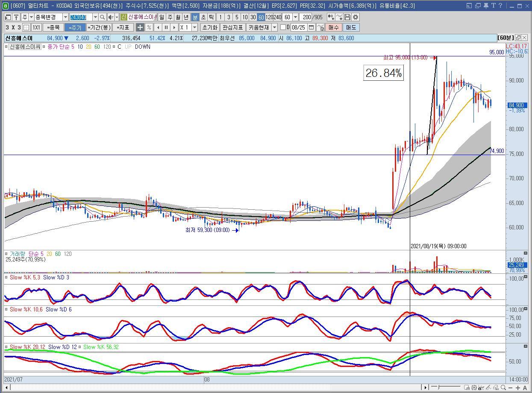Click the add candlestick chart icon
This screenshot has height=393, width=532.
[331, 17]
